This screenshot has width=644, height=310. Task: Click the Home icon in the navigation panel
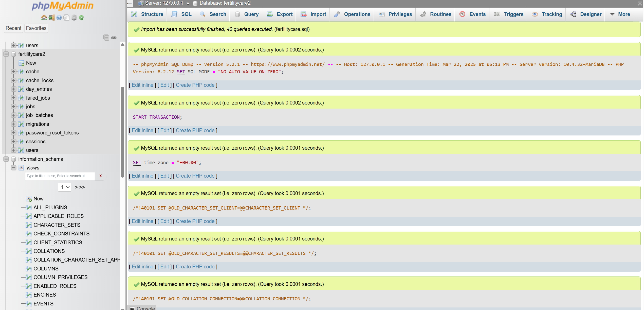[x=44, y=18]
